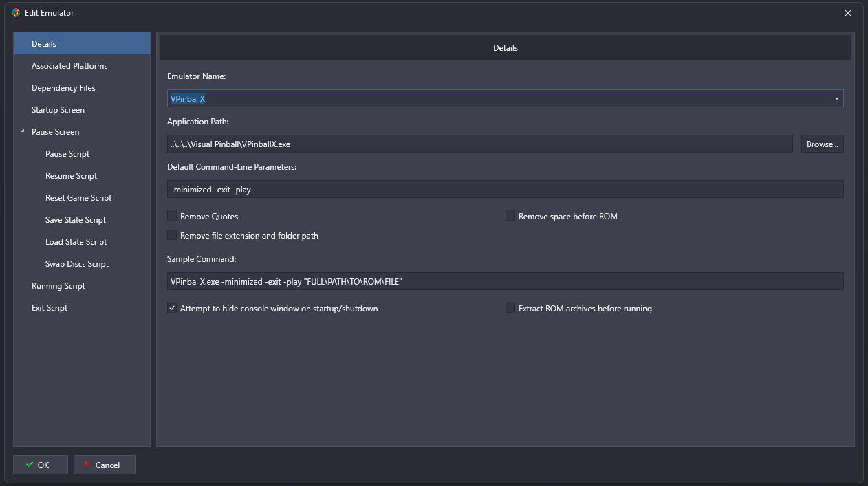
Task: Select the Details section in sidebar
Action: coord(82,43)
